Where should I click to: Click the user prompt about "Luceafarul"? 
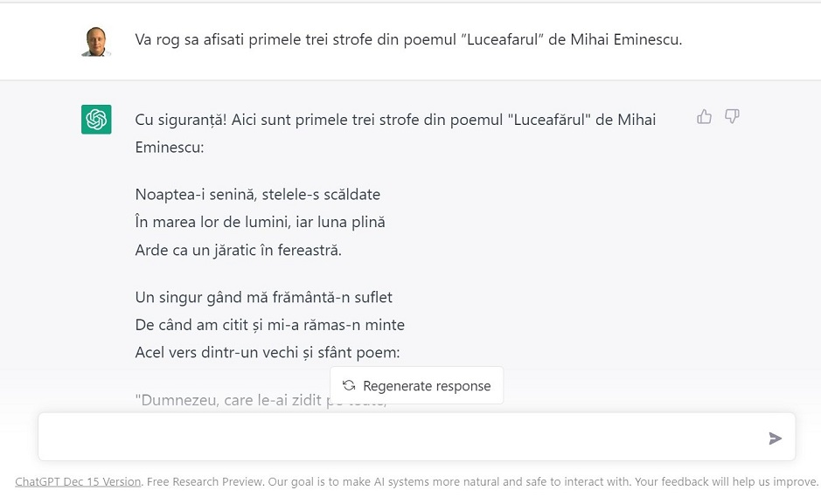(x=408, y=39)
